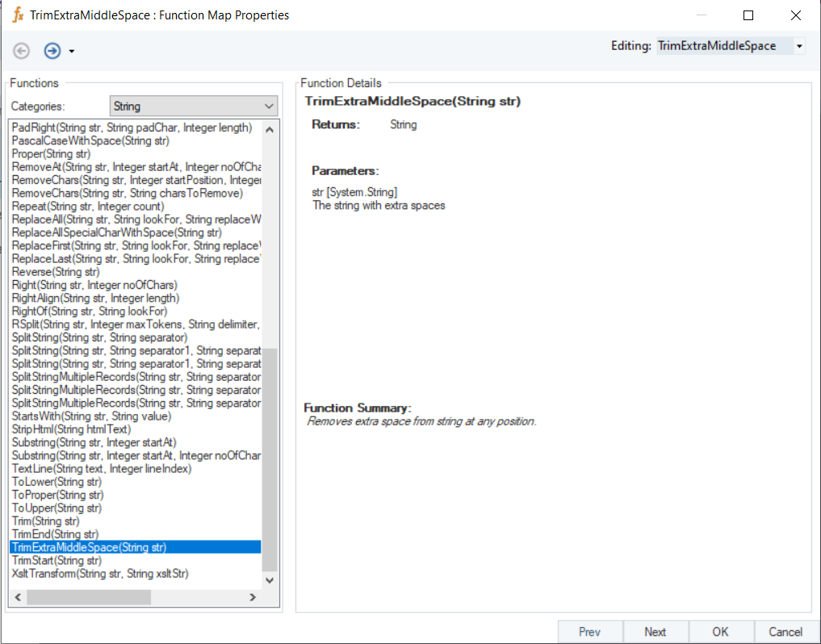The width and height of the screenshot is (821, 644).
Task: Cancel the Function Map Properties dialog
Action: tap(785, 632)
